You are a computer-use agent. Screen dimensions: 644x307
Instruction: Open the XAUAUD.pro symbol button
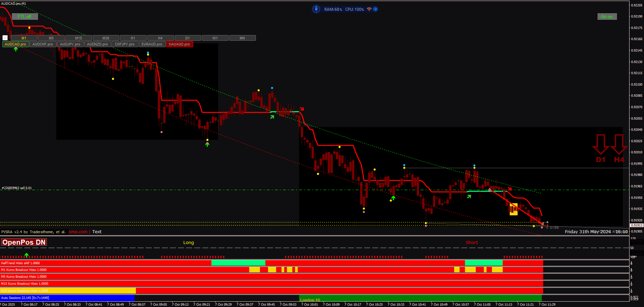click(179, 44)
